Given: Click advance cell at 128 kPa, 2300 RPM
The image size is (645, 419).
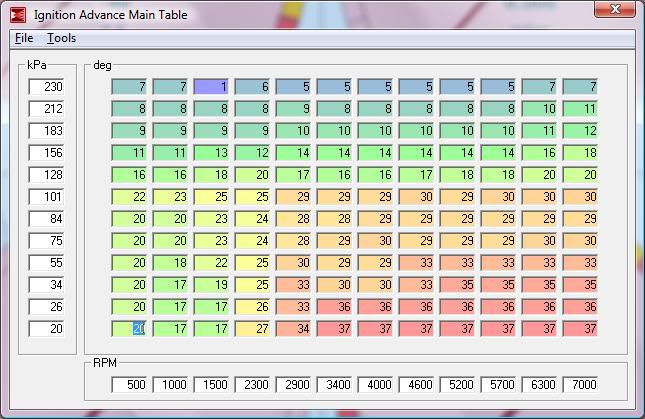Looking at the screenshot, I should [252, 175].
